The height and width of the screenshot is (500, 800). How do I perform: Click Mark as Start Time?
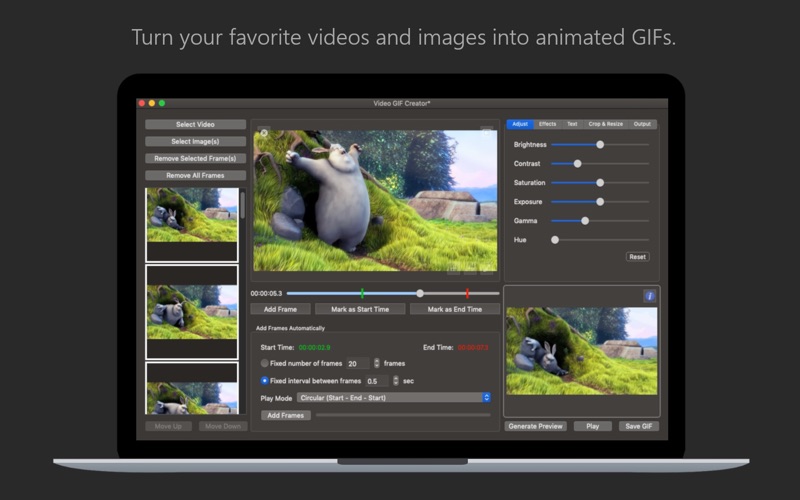[360, 309]
